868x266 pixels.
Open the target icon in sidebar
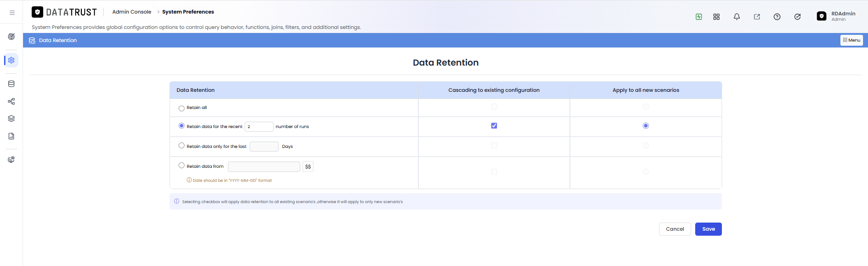pos(11,37)
